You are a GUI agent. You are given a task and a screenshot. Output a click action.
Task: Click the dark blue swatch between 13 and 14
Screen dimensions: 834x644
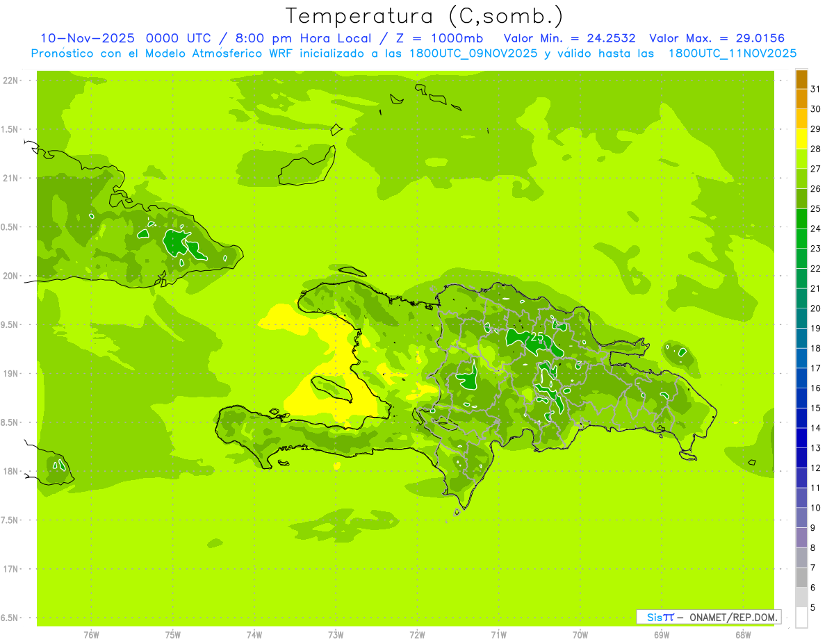click(801, 438)
